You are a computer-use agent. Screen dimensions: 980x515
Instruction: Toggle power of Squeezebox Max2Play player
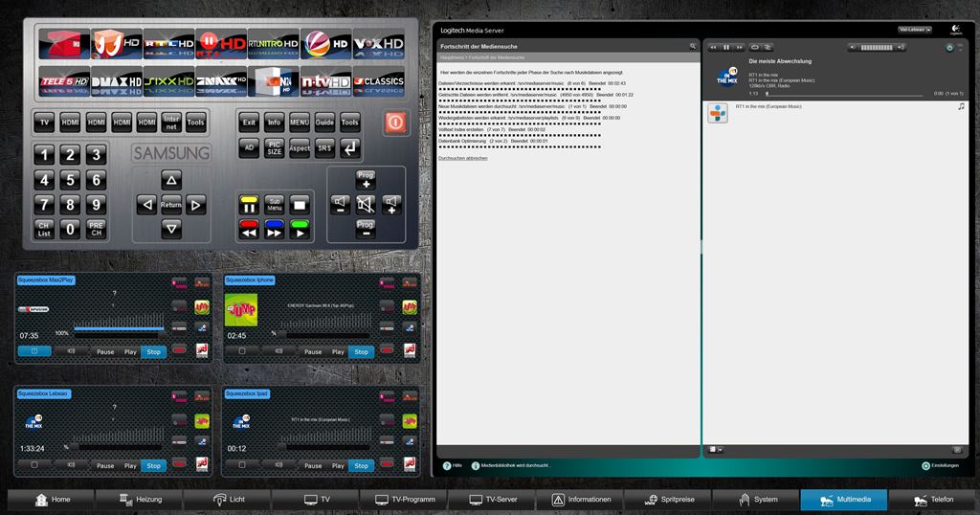tap(34, 351)
